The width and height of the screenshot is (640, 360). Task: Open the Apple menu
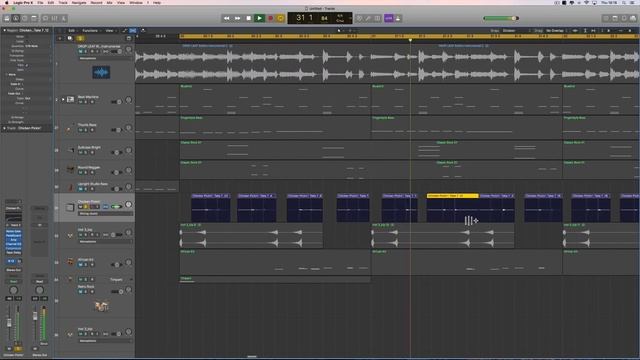7,2
